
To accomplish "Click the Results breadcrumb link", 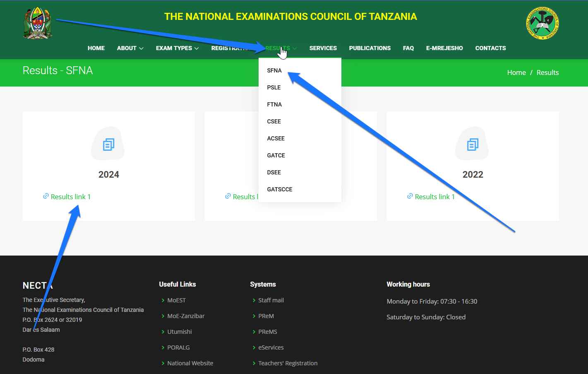I will coord(547,72).
